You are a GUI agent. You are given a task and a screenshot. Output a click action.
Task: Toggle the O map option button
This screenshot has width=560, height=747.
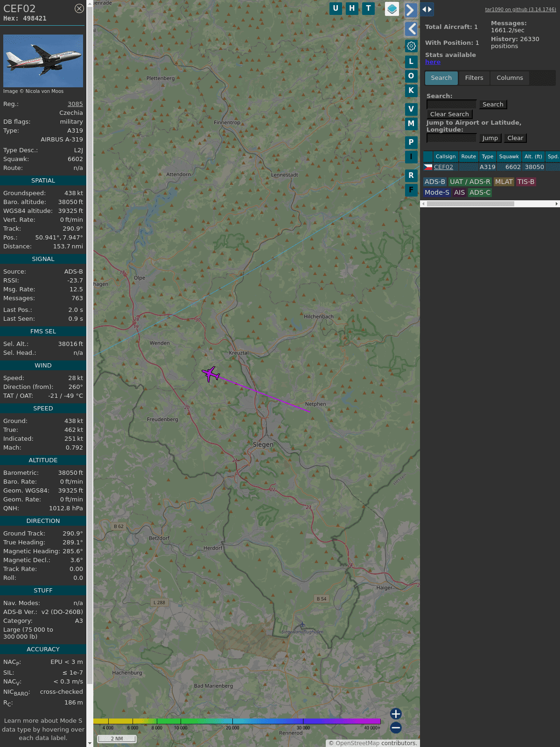coord(411,76)
